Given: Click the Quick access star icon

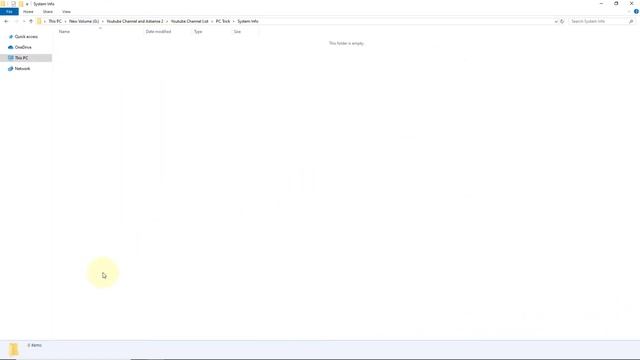Looking at the screenshot, I should click(x=11, y=37).
